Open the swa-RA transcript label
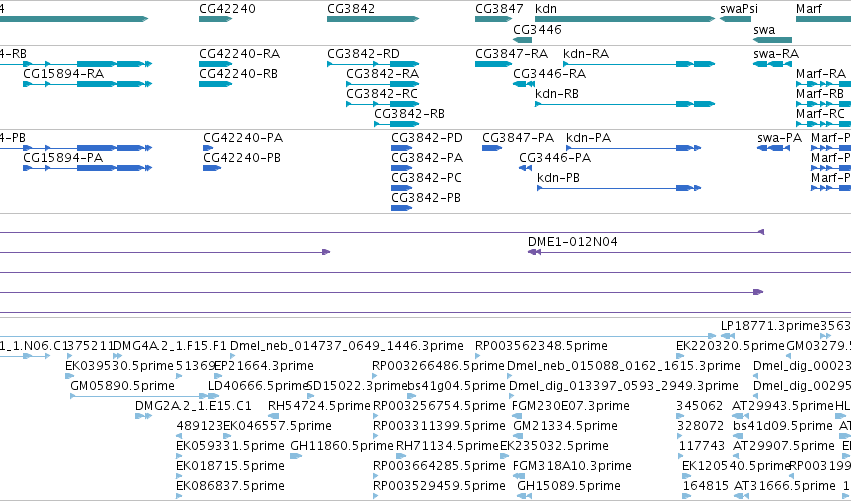This screenshot has height=501, width=851. pyautogui.click(x=776, y=54)
